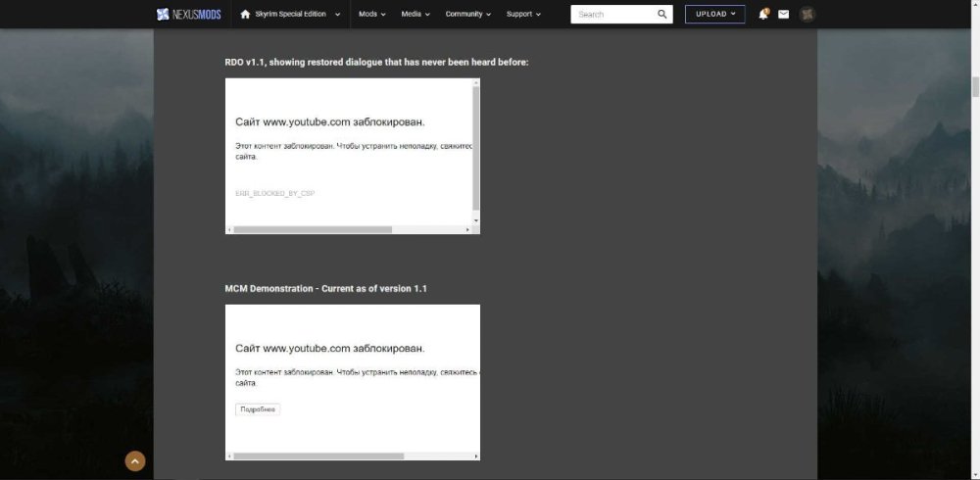Click the page's main vertical scrollbar thumb
The image size is (980, 480).
pyautogui.click(x=975, y=87)
